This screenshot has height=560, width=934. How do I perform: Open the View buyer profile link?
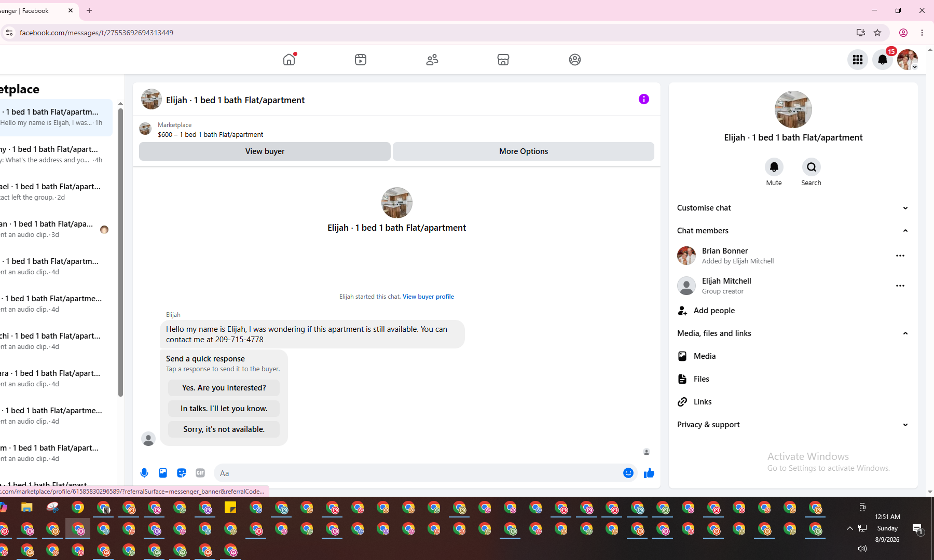coord(428,297)
